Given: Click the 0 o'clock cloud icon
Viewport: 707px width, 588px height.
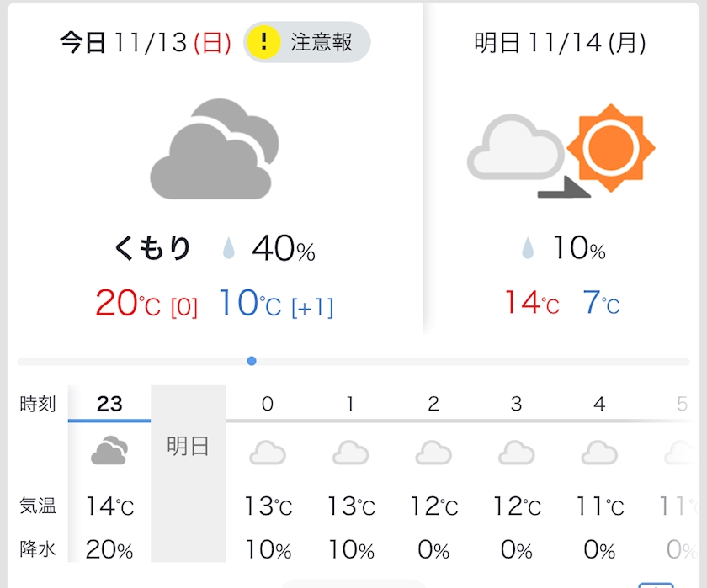Looking at the screenshot, I should 268,453.
